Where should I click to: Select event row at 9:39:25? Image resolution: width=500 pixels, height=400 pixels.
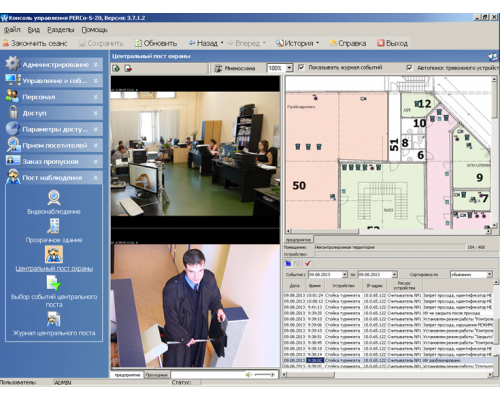click(388, 313)
